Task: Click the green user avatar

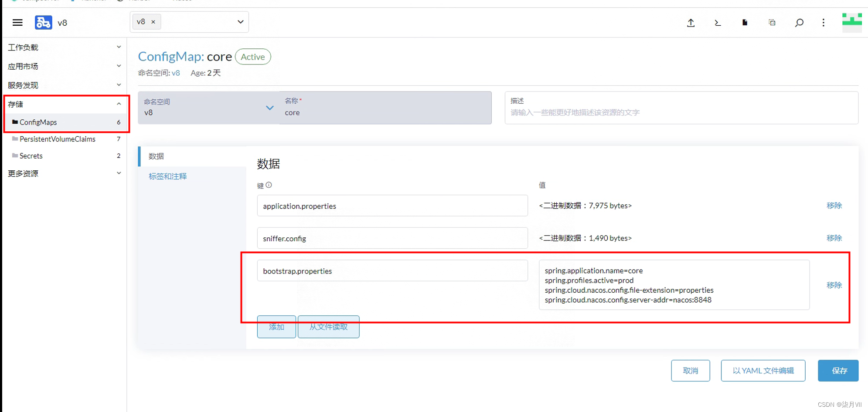Action: pos(852,23)
